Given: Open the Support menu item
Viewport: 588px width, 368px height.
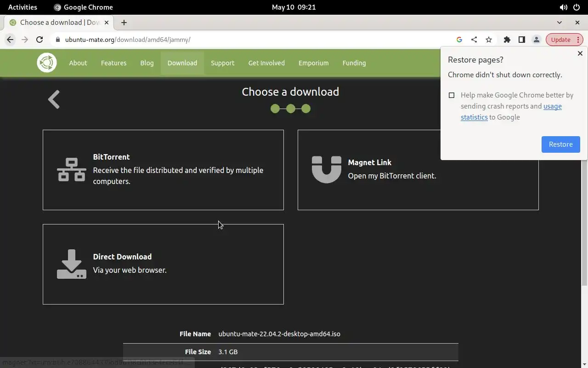Looking at the screenshot, I should [222, 63].
